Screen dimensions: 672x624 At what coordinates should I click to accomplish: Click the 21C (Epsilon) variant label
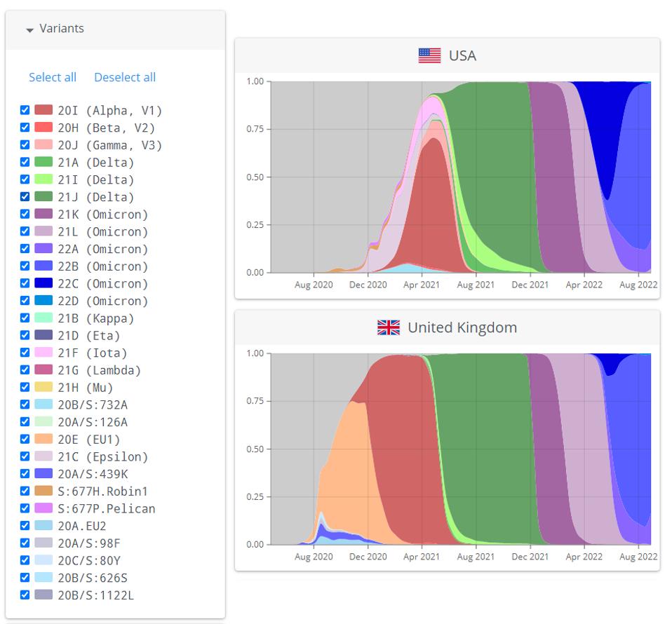pos(102,457)
